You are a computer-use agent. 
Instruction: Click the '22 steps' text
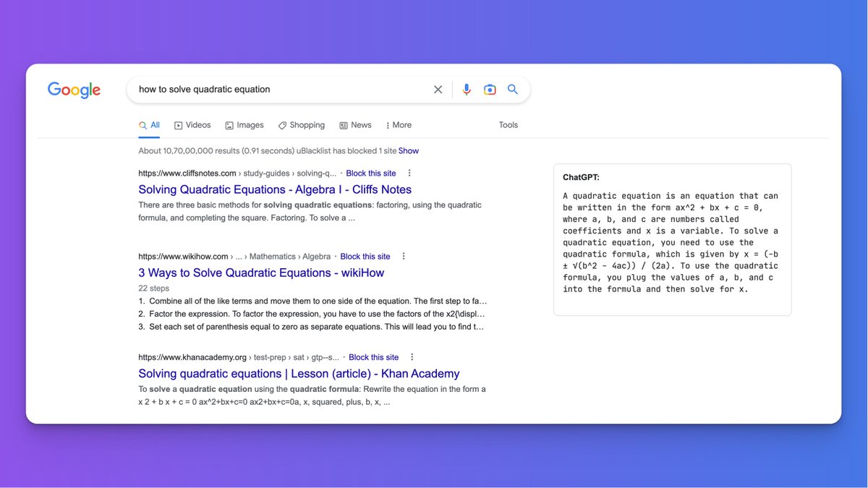tap(154, 288)
